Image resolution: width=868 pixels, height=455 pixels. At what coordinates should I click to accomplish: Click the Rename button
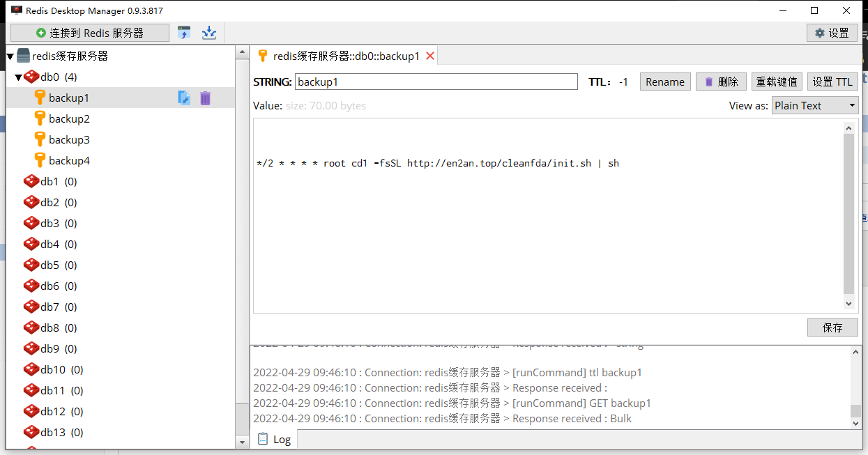click(665, 82)
